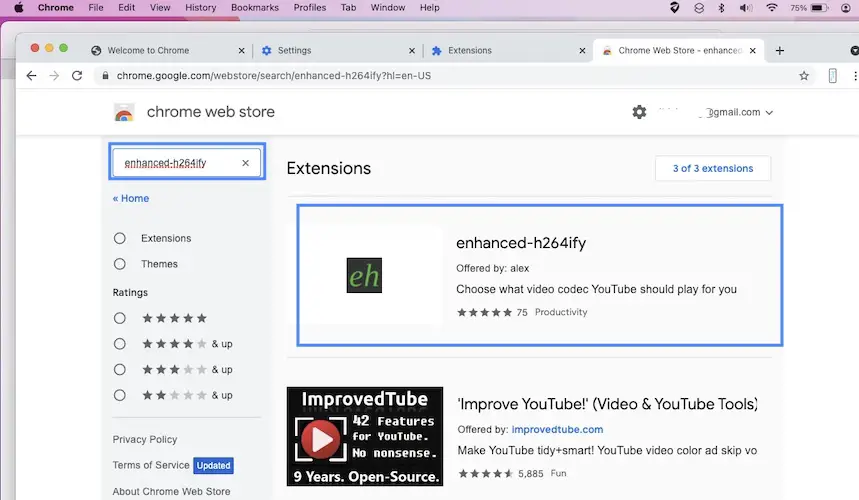This screenshot has width=859, height=500.
Task: Open the Profiles menu
Action: pyautogui.click(x=310, y=8)
